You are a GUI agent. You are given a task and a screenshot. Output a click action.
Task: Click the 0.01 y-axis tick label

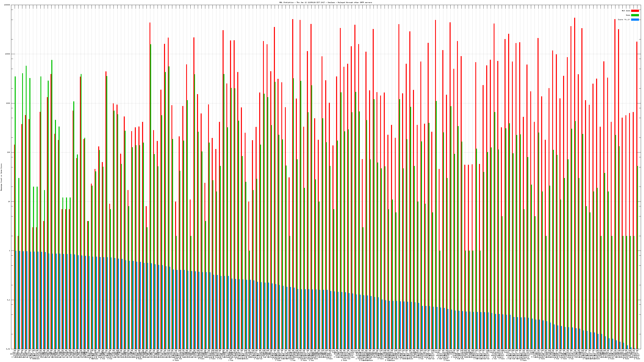(8, 349)
